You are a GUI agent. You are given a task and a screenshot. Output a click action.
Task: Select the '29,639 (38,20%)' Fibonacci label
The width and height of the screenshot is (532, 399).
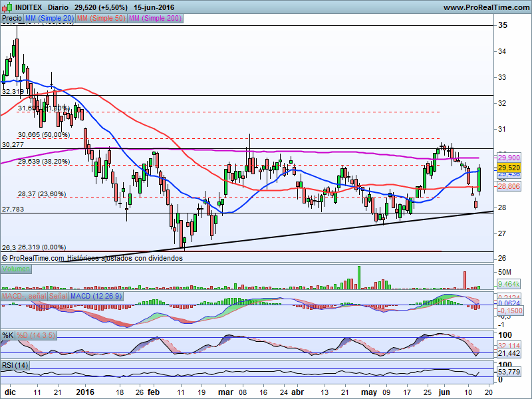[44, 162]
